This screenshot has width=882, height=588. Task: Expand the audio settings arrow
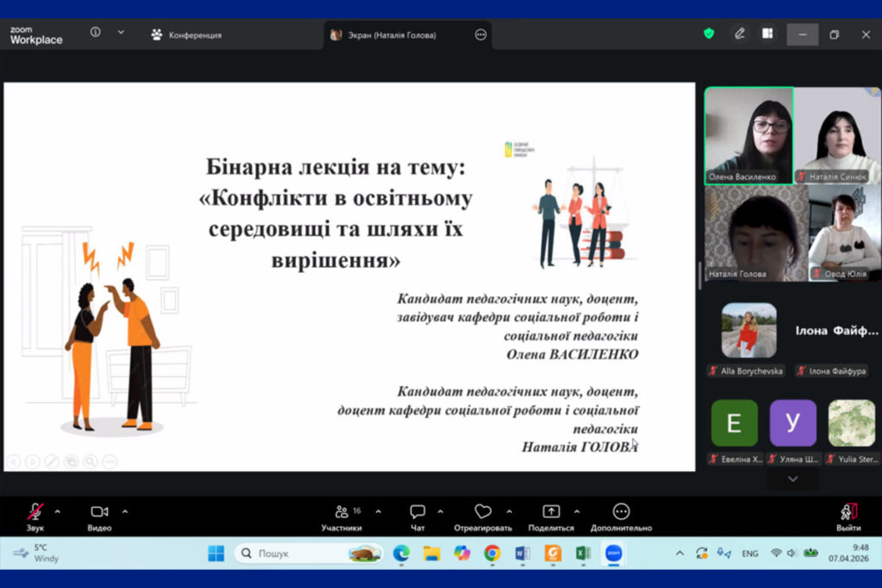(58, 511)
